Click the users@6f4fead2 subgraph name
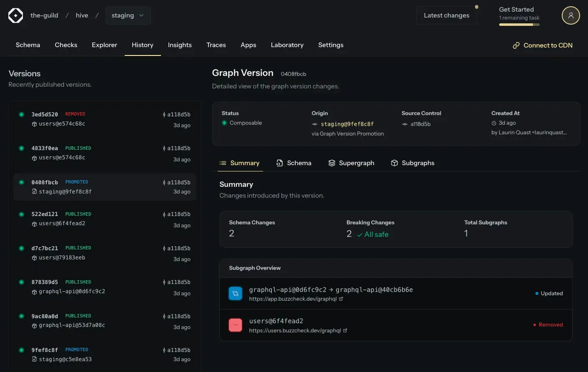Image resolution: width=588 pixels, height=372 pixels. pos(276,321)
